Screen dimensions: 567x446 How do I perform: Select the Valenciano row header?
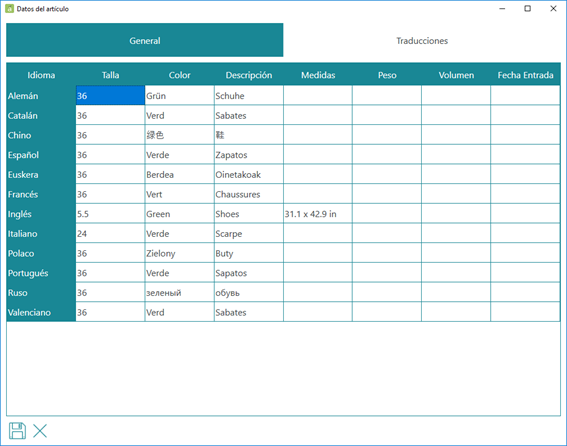coord(41,312)
